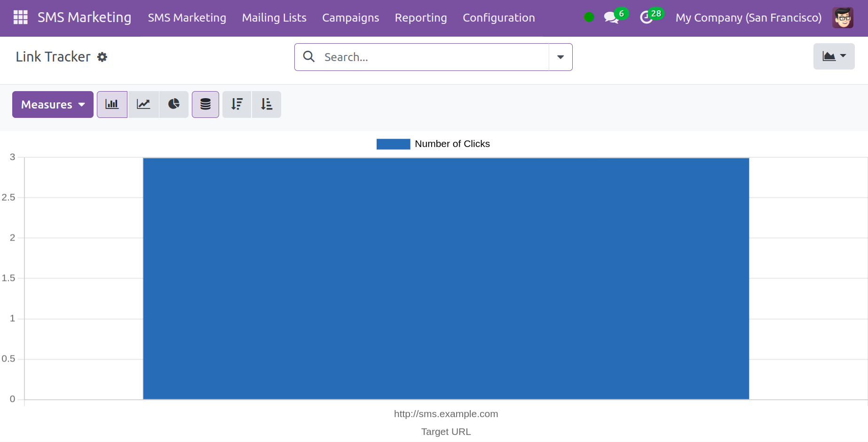
Task: Click the search magnifier icon
Action: point(309,57)
